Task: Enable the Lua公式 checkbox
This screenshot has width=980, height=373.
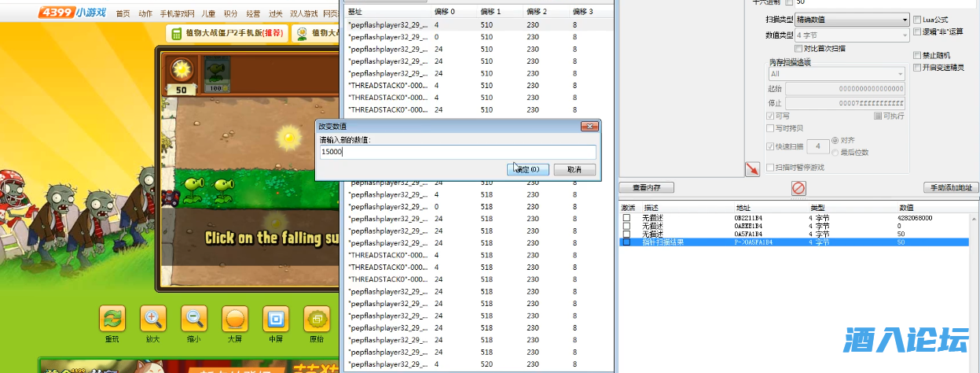Action: [x=917, y=19]
